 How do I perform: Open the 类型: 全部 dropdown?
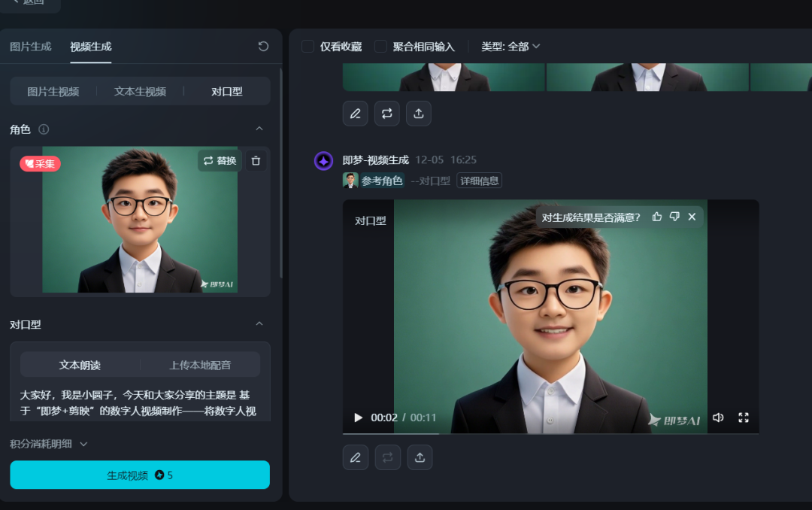coord(511,47)
